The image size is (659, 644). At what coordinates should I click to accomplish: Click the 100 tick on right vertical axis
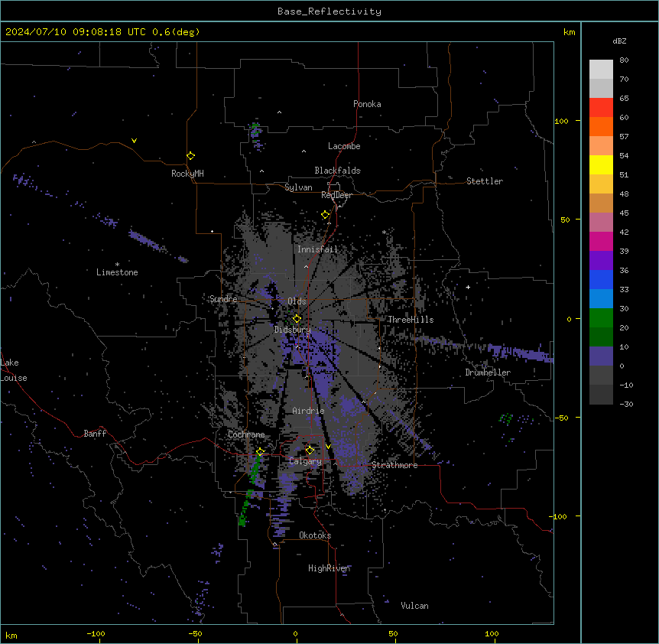click(561, 121)
